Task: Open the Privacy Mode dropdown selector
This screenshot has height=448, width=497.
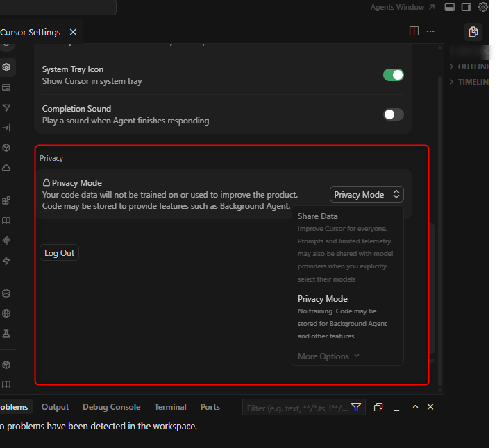Action: [367, 195]
